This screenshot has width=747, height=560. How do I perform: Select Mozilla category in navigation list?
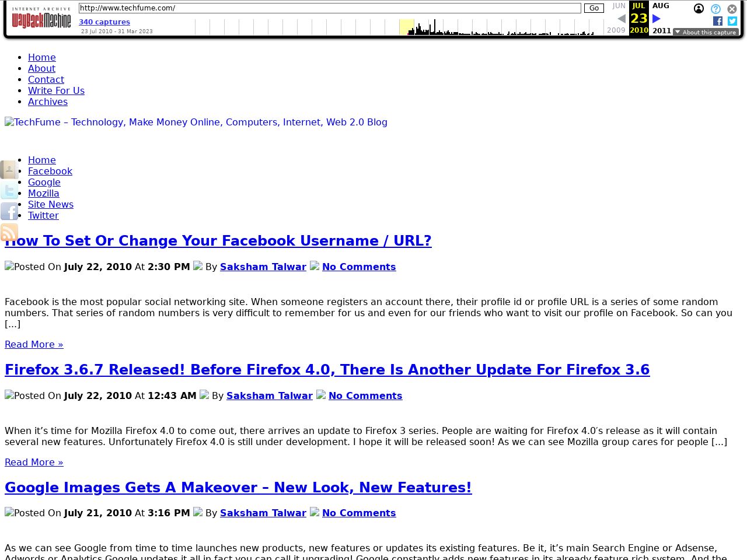click(43, 193)
